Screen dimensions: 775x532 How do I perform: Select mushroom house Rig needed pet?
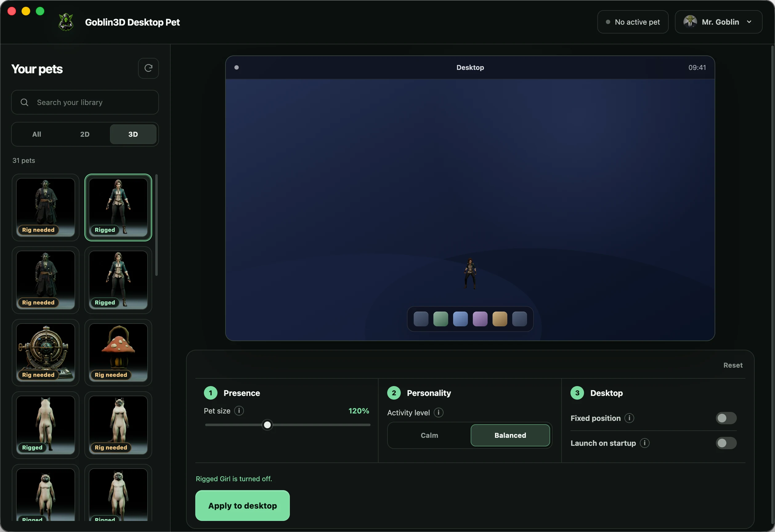(x=118, y=353)
